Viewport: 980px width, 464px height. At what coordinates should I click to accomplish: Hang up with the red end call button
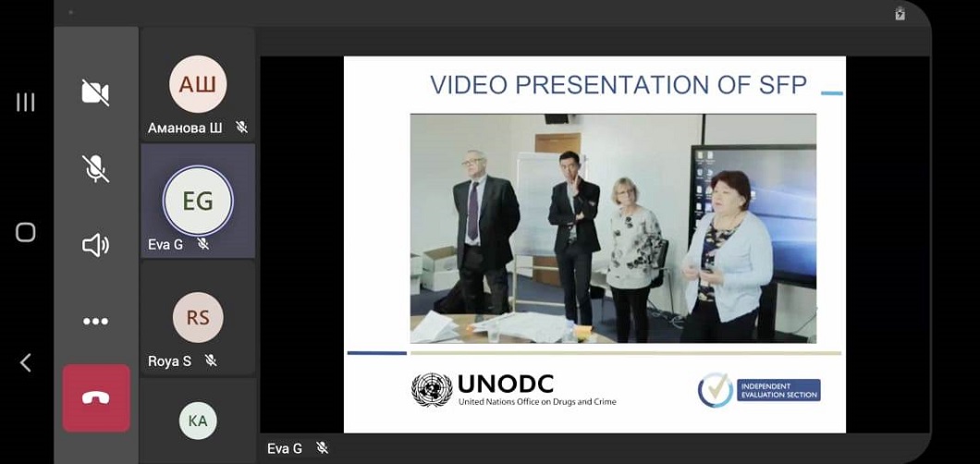pos(96,397)
